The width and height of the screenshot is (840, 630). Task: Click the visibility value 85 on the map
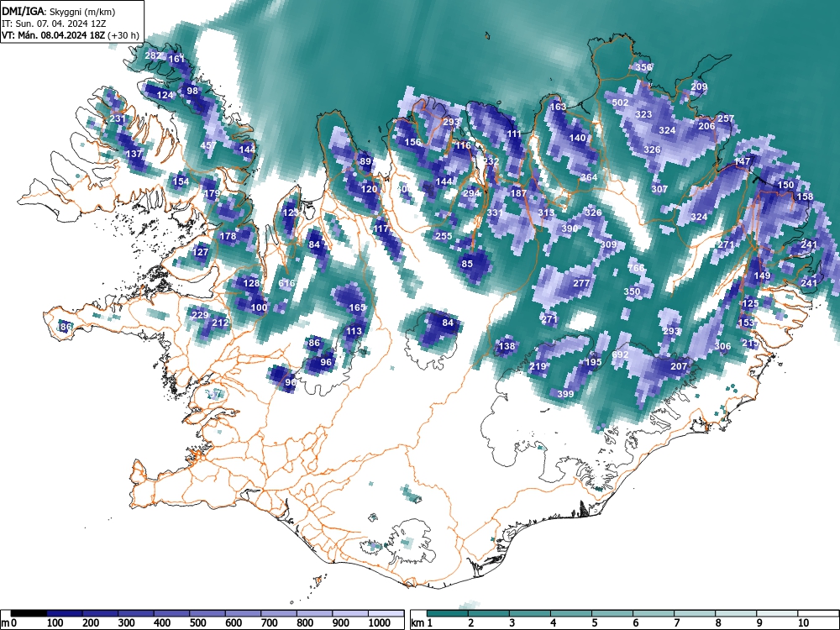[467, 263]
